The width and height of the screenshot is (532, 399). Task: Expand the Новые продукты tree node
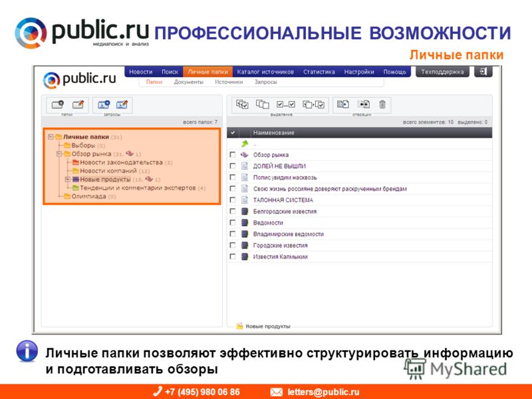click(68, 179)
